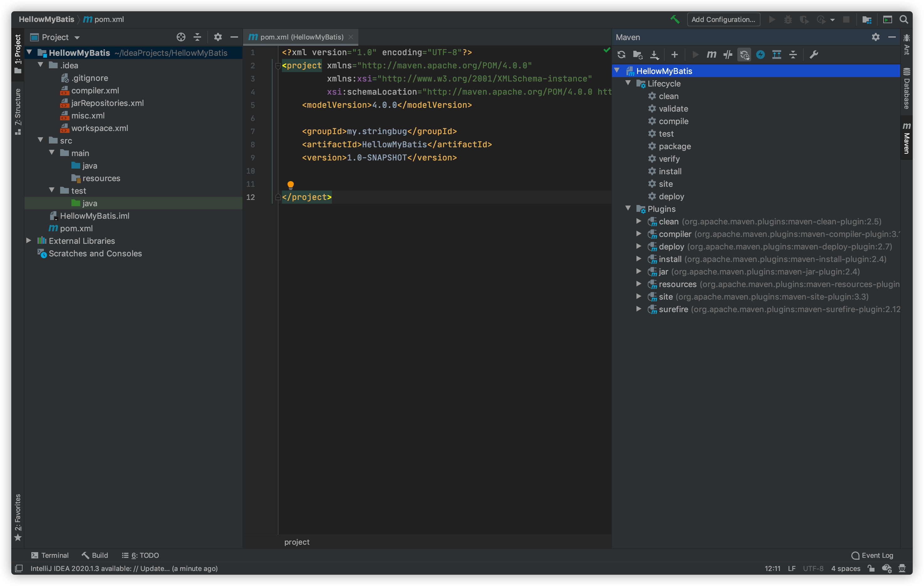
Task: Toggle delegate build-run actions to Maven
Action: tap(744, 55)
